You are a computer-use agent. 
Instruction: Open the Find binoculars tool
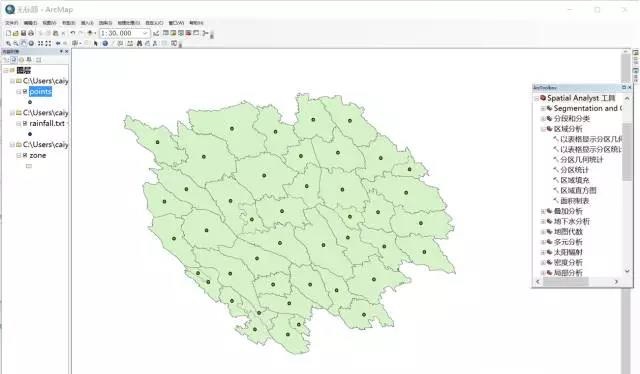[x=139, y=43]
